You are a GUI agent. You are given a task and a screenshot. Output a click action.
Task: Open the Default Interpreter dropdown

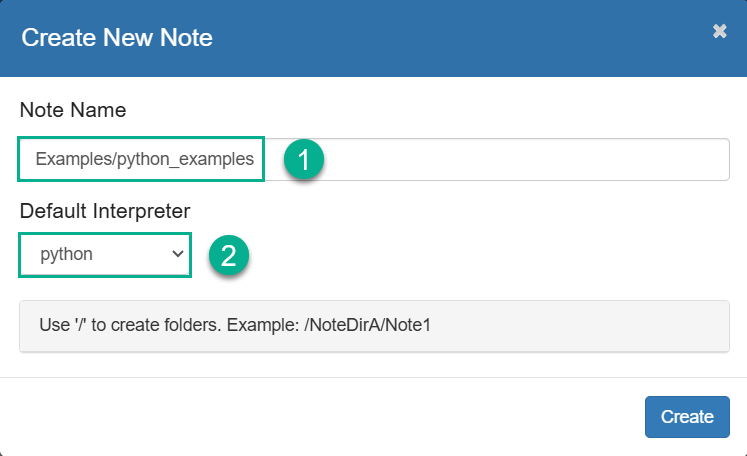pyautogui.click(x=105, y=254)
